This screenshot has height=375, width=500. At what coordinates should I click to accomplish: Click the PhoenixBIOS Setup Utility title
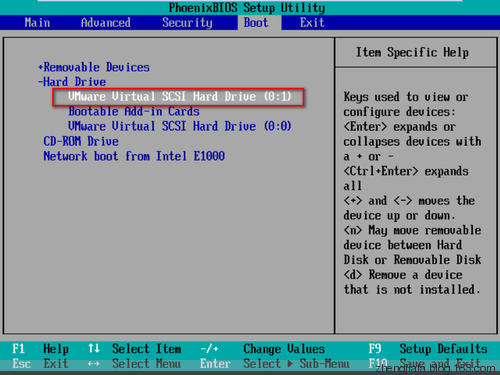click(x=247, y=8)
